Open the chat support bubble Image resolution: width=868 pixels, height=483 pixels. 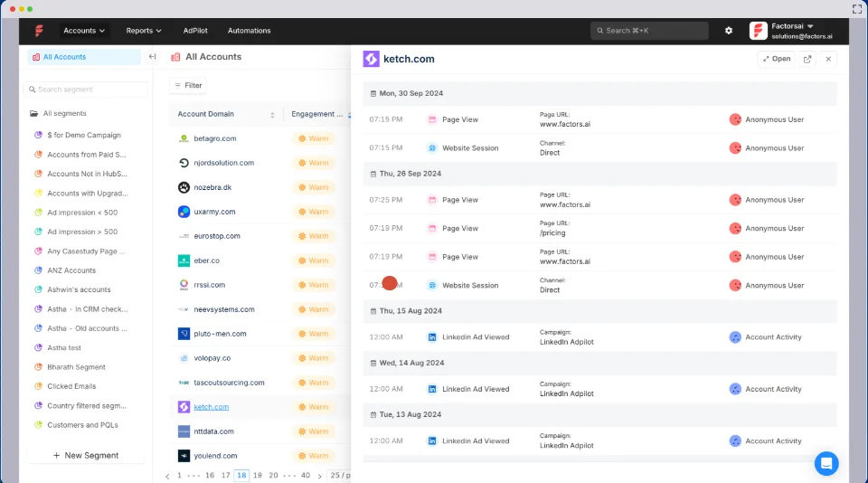[826, 463]
